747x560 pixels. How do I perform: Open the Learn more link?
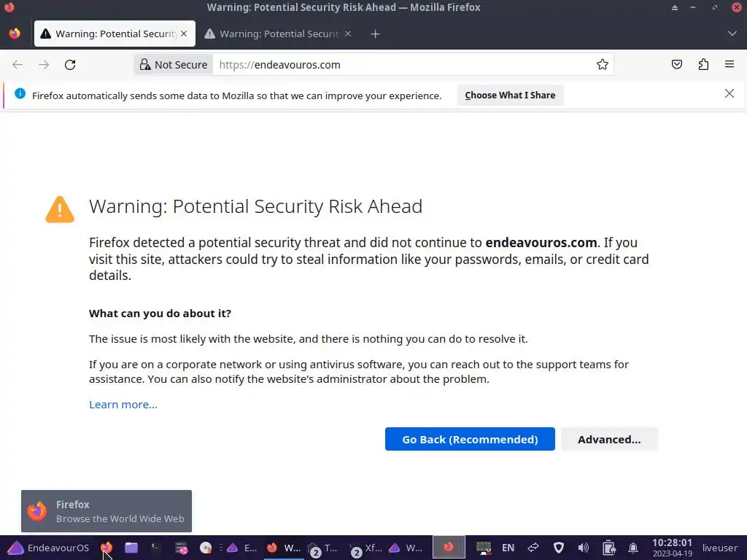123,404
